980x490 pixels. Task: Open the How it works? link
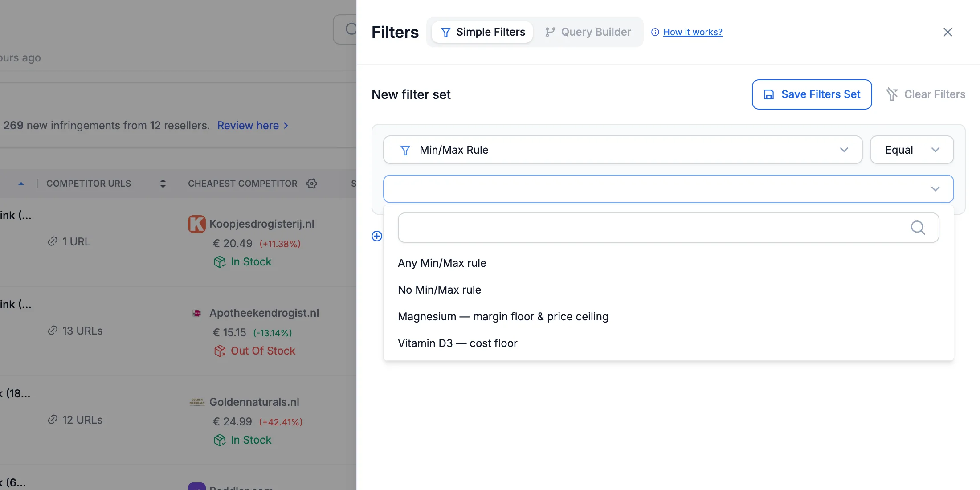coord(693,32)
